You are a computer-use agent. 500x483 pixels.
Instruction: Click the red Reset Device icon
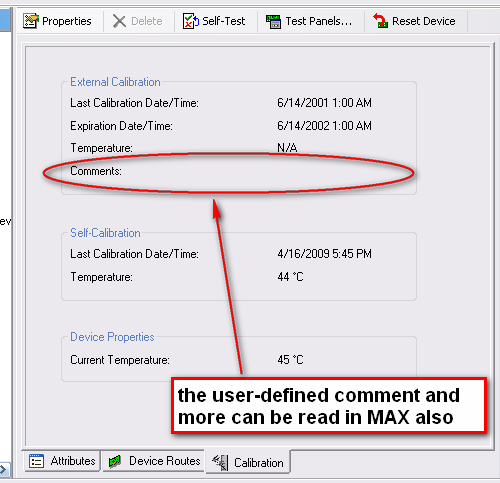pos(380,21)
